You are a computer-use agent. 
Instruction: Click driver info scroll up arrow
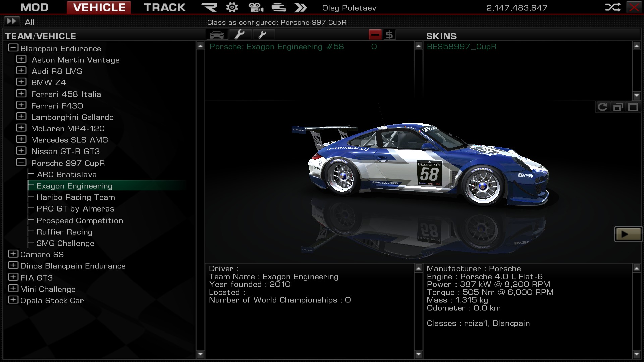tap(418, 268)
